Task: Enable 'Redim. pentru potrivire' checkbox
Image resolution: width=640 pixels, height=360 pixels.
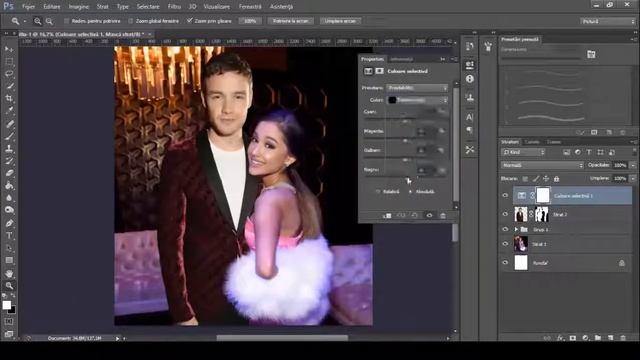Action: [67, 21]
